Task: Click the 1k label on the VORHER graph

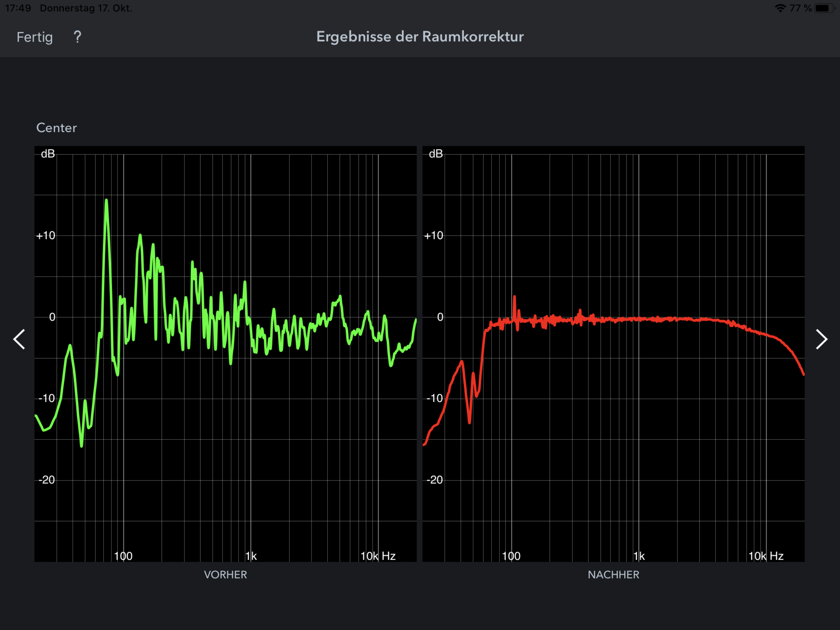Action: coord(251,556)
